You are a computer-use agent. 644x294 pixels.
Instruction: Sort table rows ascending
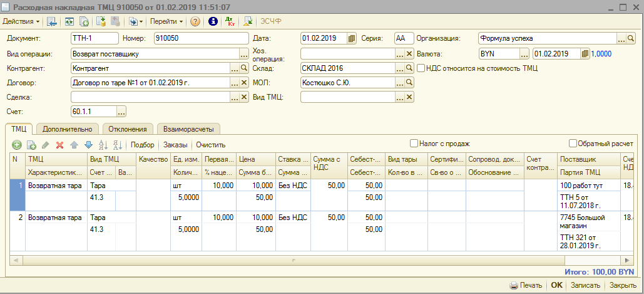click(103, 145)
